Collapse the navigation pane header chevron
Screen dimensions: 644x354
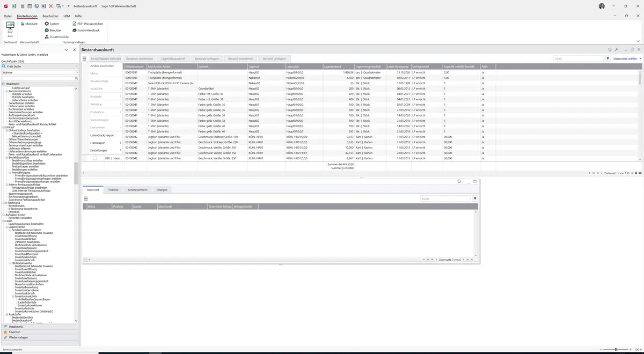(x=66, y=50)
